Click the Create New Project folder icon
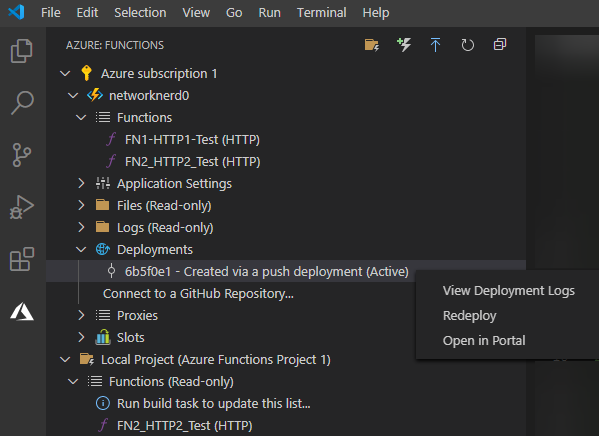This screenshot has width=599, height=436. (x=372, y=45)
